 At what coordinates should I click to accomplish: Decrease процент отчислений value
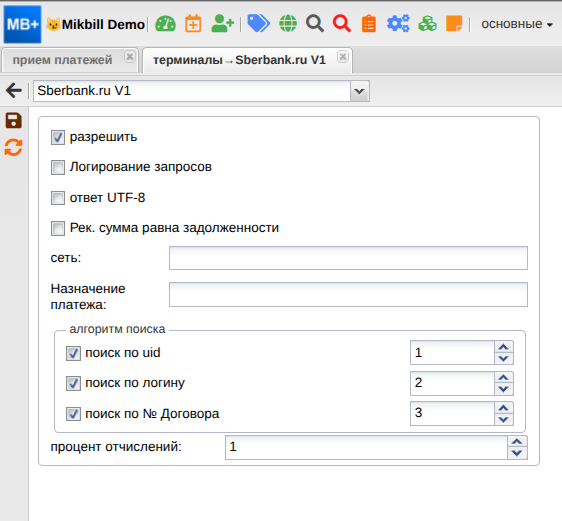point(517,453)
